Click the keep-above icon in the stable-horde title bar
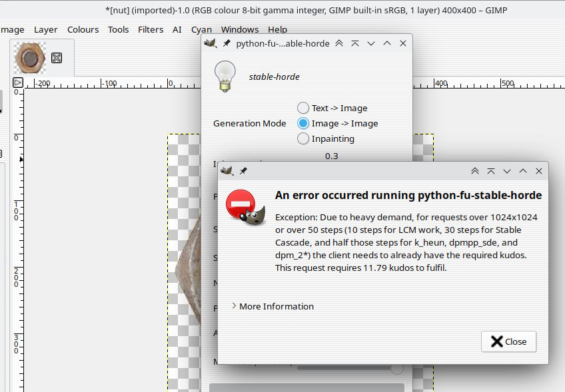 point(355,43)
